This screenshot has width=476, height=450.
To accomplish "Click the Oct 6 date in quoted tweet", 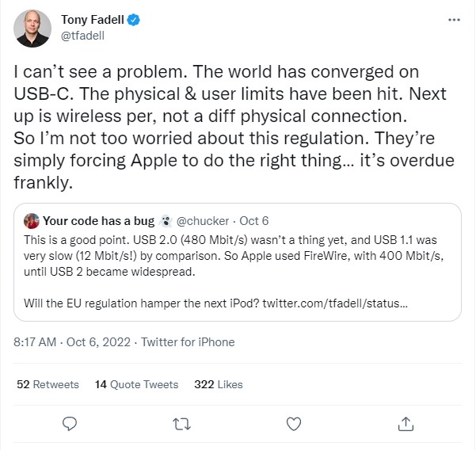I will tap(254, 221).
